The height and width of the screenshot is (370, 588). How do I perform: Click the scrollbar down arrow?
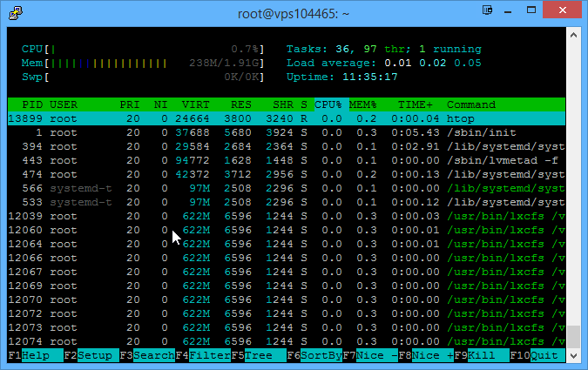coord(574,356)
